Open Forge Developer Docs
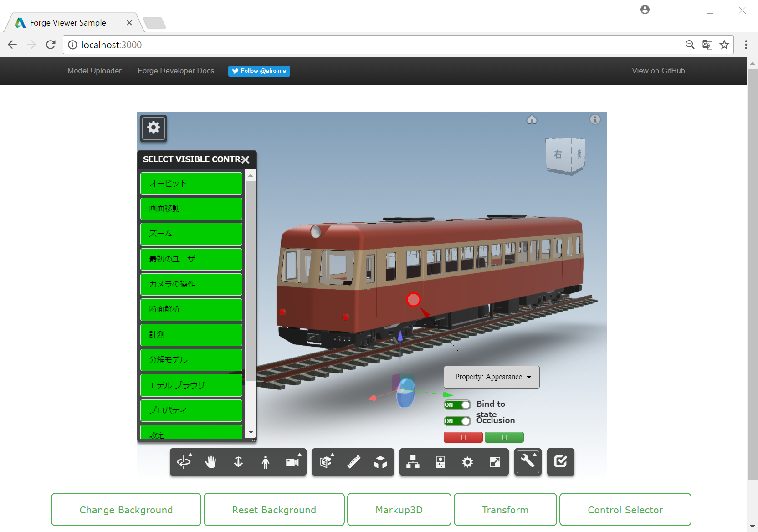This screenshot has height=532, width=758. click(176, 71)
